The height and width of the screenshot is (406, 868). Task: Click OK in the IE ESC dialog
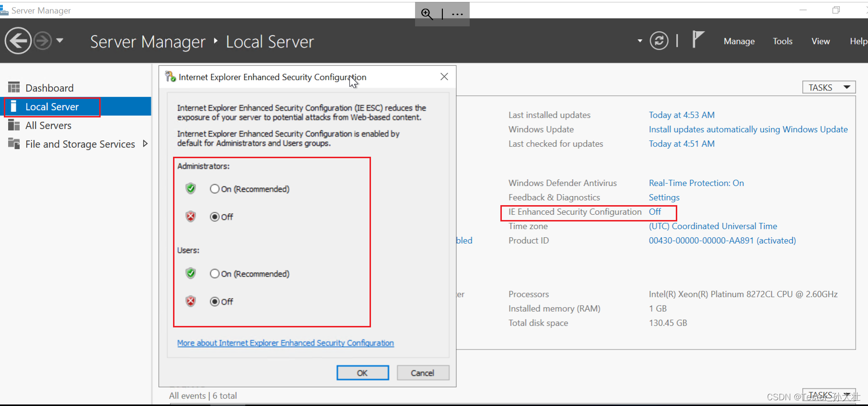click(363, 373)
